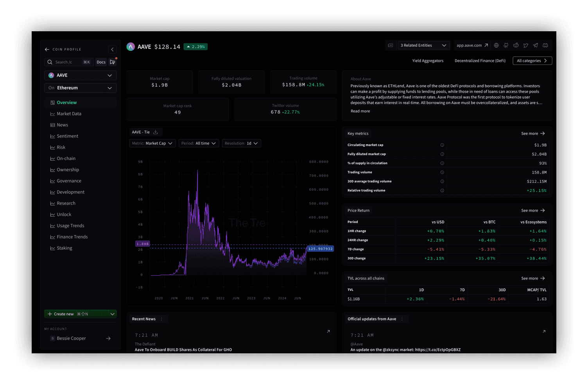Click the AAVE logo in header
This screenshot has height=385, width=588.
(131, 47)
